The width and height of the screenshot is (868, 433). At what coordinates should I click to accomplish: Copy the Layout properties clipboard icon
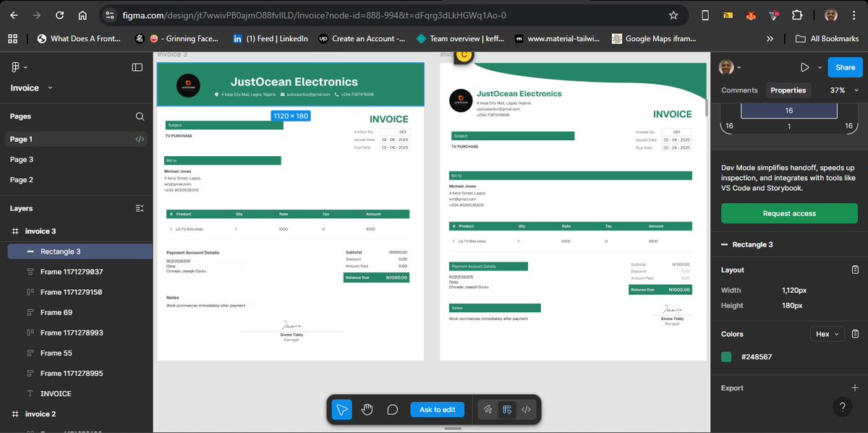pos(855,270)
